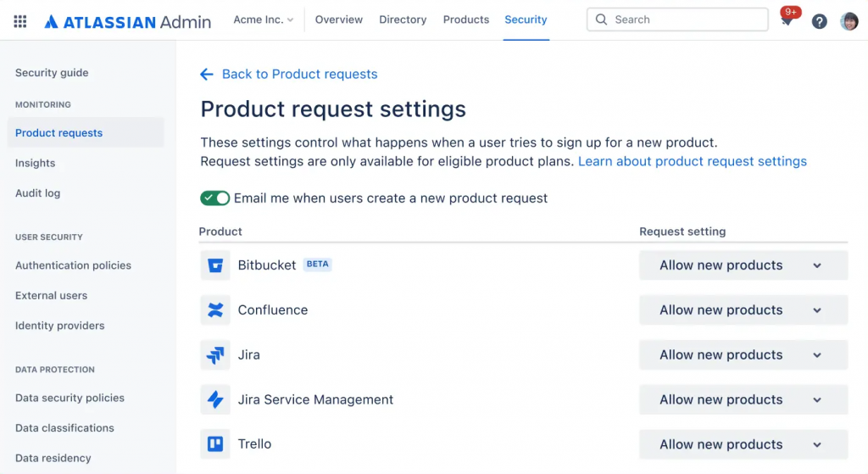Open the notifications icon with 9+ badge

pyautogui.click(x=787, y=19)
